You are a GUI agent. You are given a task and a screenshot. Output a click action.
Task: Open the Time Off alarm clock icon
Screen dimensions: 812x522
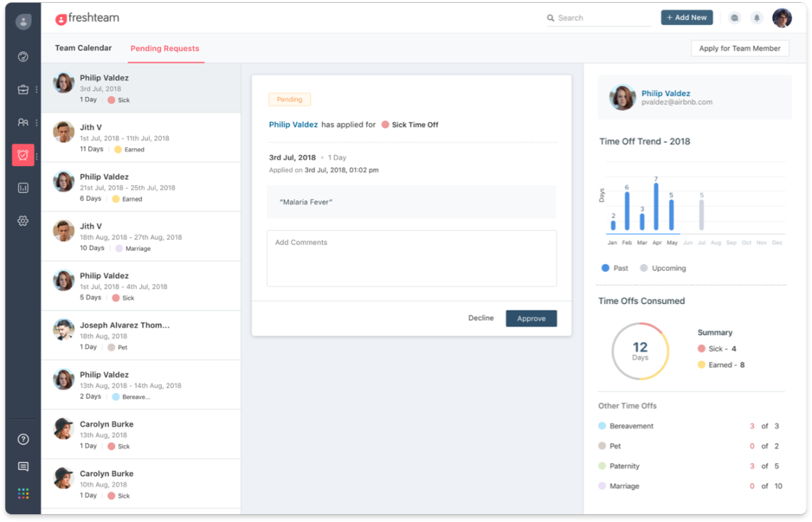22,155
